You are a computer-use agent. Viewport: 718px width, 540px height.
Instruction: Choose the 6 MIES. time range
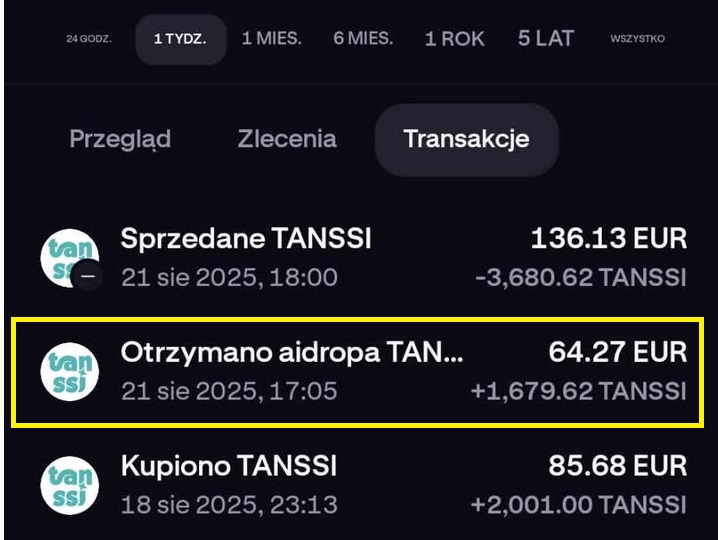point(363,40)
